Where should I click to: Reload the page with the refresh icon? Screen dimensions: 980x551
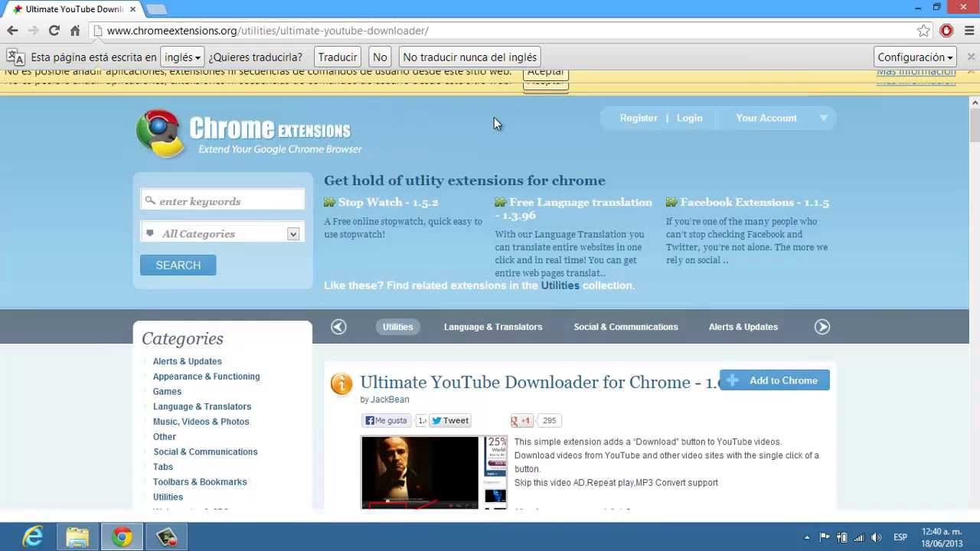click(x=54, y=31)
